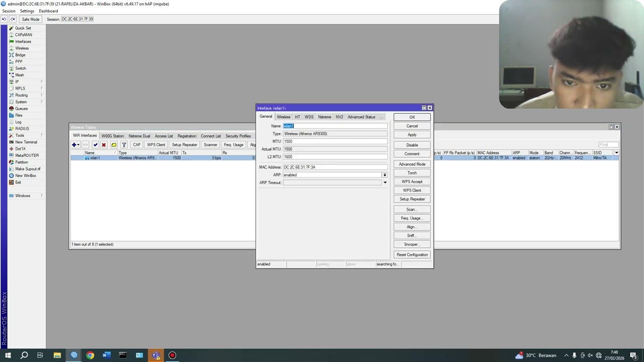Click Make Supout.rif
This screenshot has width=644, height=362.
click(x=28, y=169)
